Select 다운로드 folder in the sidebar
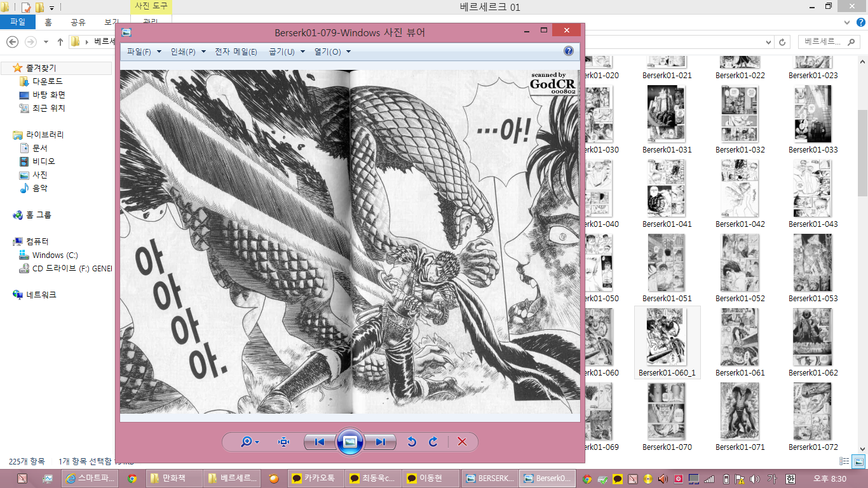This screenshot has height=488, width=868. tap(48, 81)
